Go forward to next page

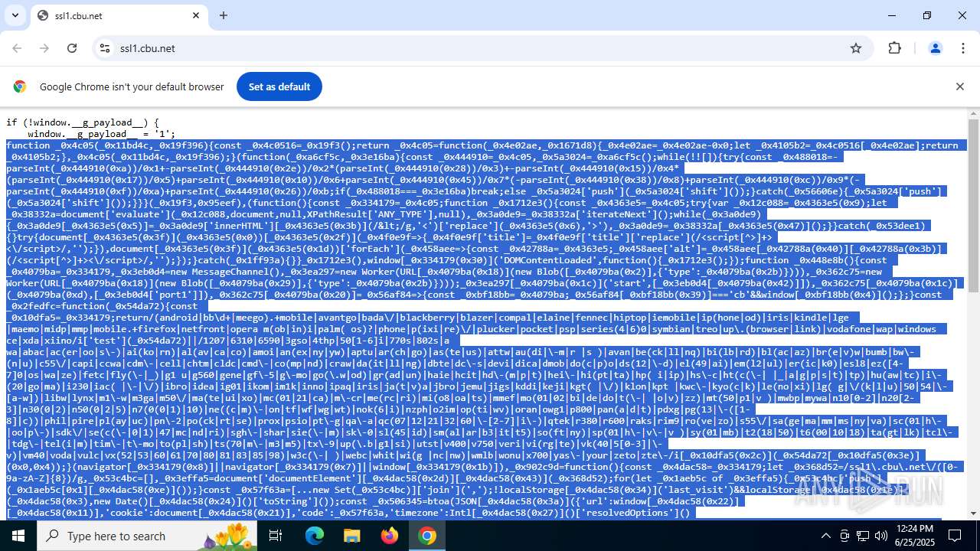(x=44, y=48)
